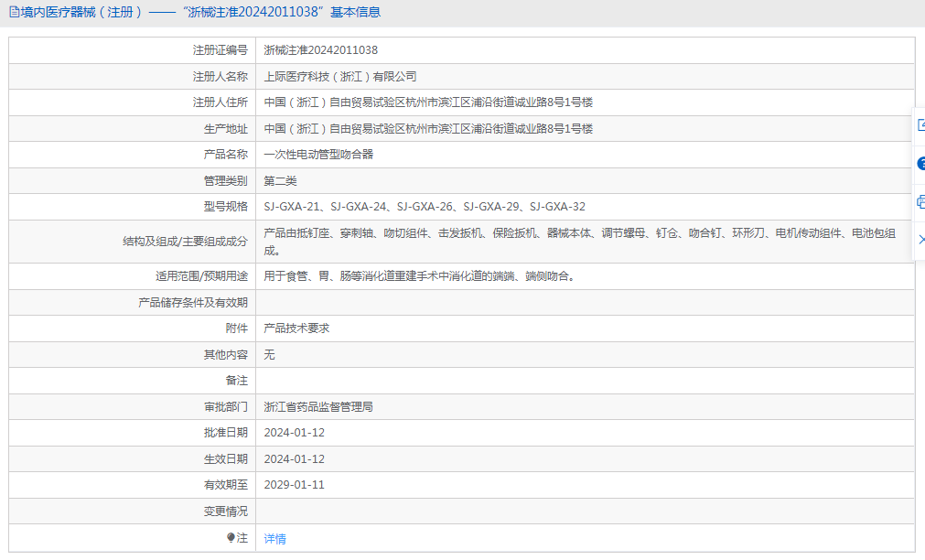Open the 详情 details link

[x=274, y=539]
